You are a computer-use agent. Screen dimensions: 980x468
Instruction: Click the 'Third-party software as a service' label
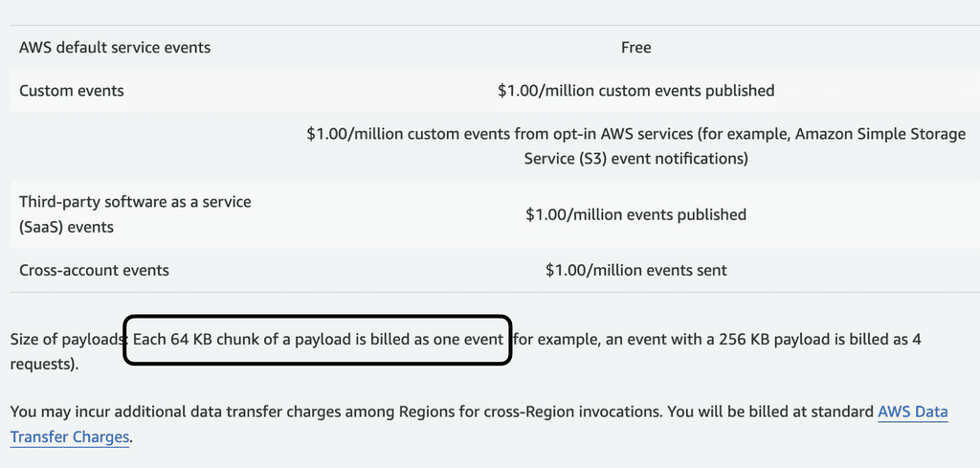[x=135, y=202]
